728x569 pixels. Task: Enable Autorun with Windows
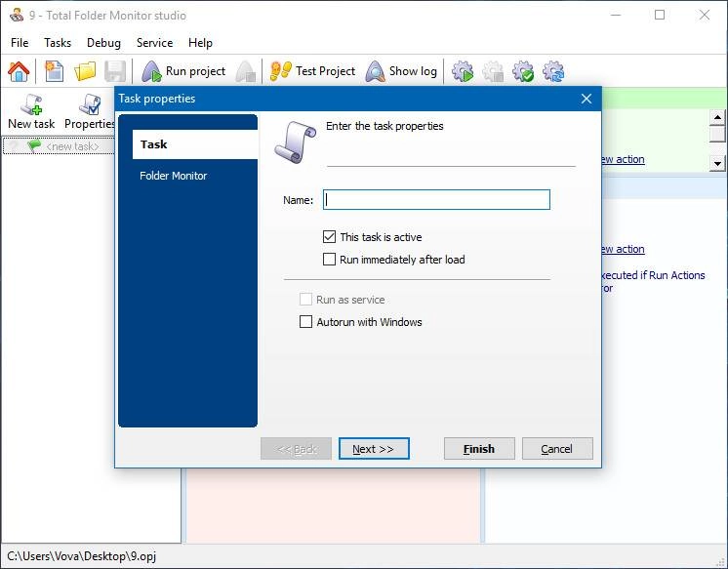click(x=305, y=322)
